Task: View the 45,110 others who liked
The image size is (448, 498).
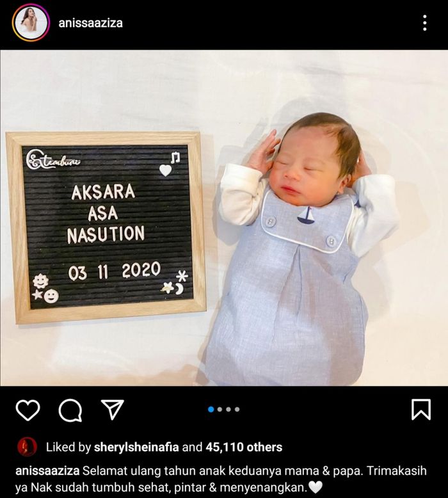Action: pos(244,447)
